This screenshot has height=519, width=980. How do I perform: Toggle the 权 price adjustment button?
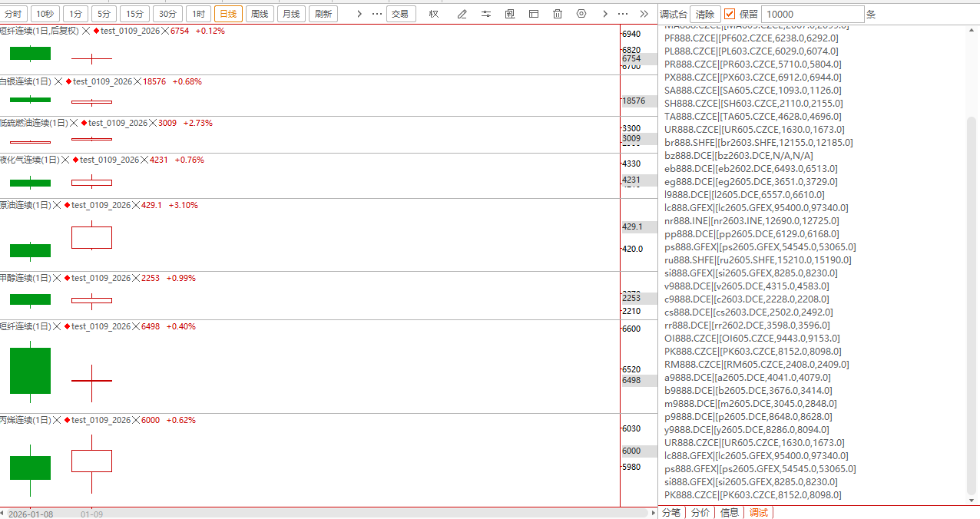[434, 14]
